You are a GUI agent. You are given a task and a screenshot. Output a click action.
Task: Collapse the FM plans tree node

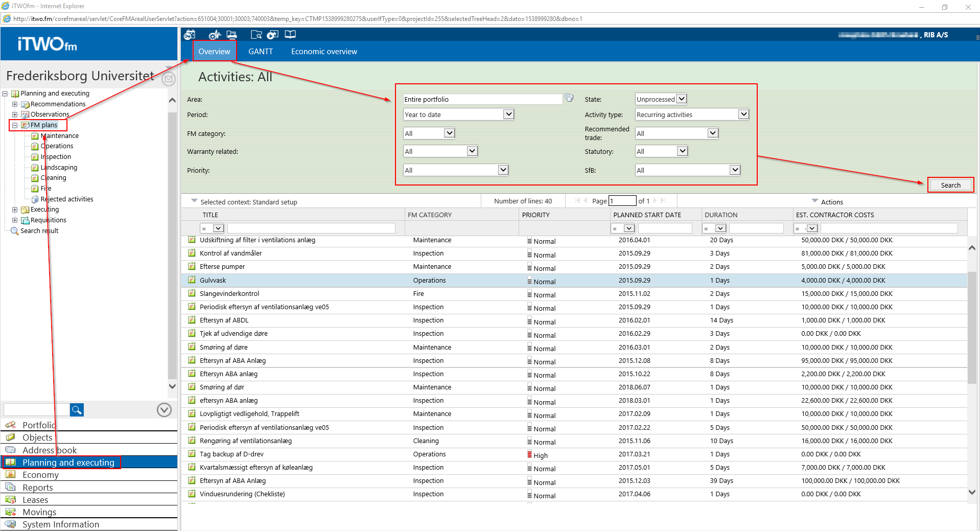click(x=14, y=125)
